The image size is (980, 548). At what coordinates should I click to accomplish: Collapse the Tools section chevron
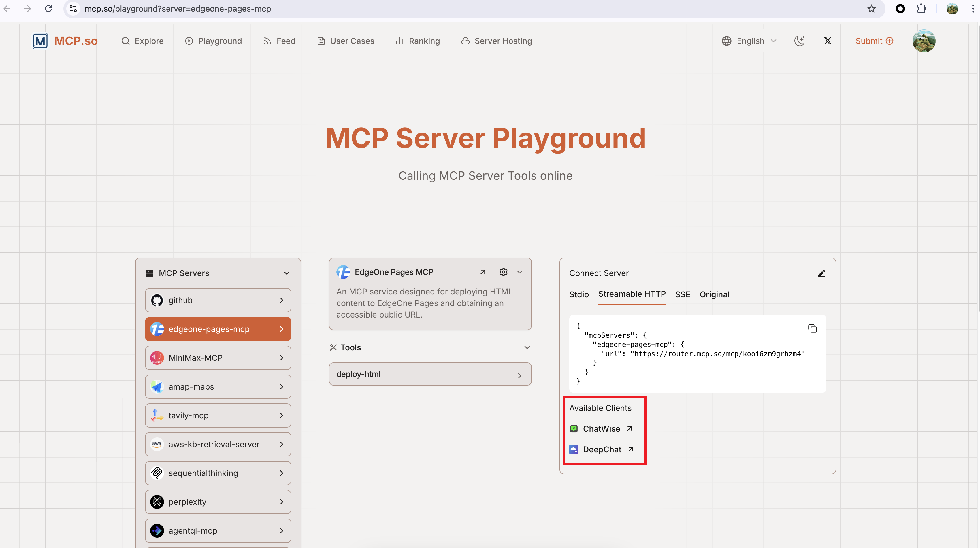point(527,347)
